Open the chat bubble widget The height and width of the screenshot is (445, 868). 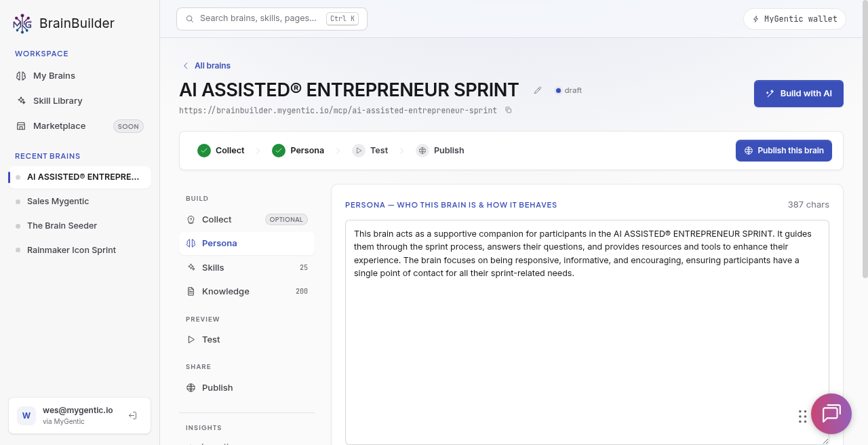tap(831, 414)
